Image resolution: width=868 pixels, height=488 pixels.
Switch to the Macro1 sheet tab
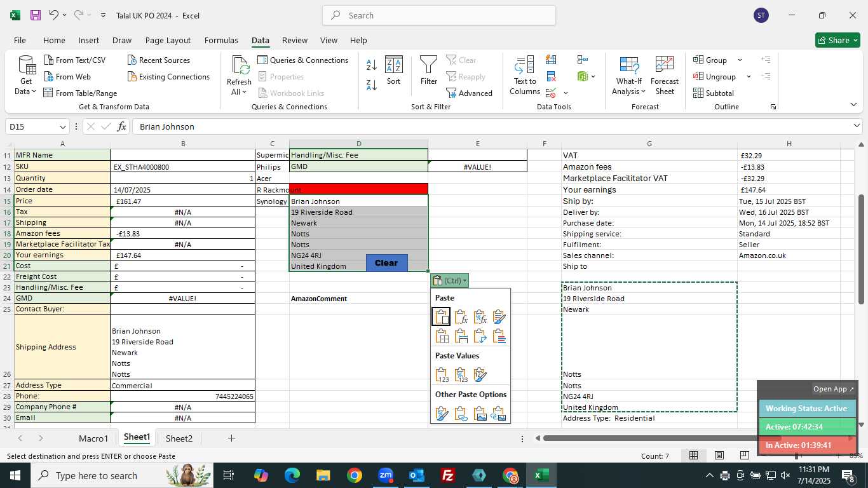[93, 438]
